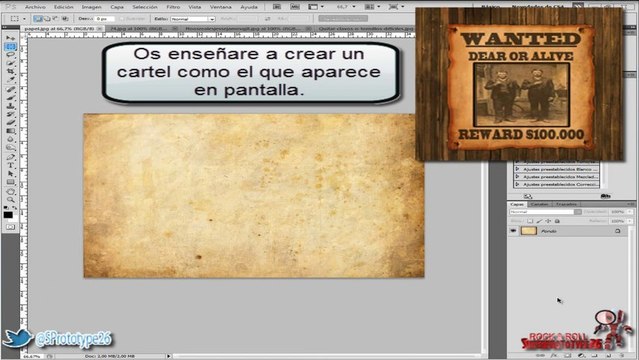
Task: Select the History Brush tool
Action: (x=10, y=114)
